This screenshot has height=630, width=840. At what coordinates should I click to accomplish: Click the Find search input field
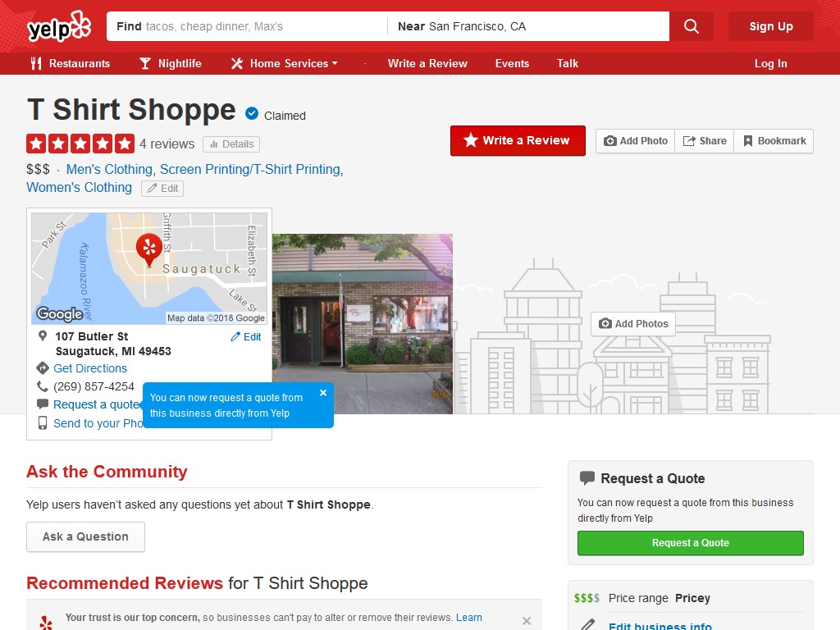[x=247, y=26]
